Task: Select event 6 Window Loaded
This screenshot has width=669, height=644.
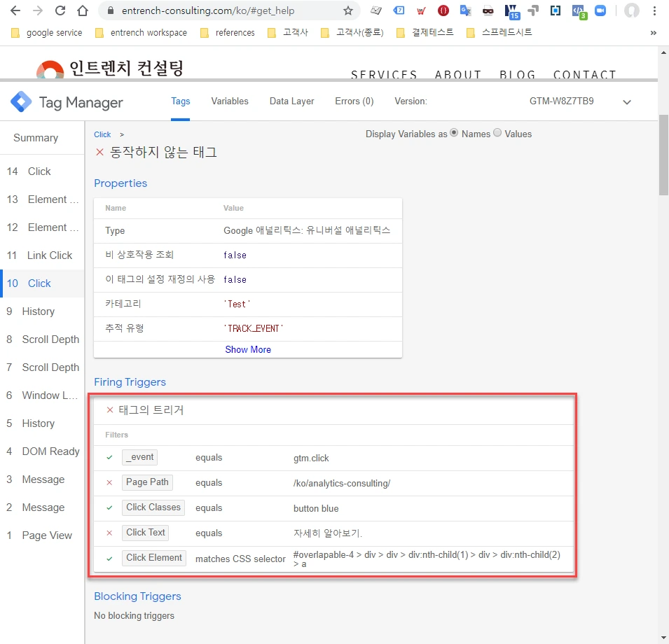Action: [x=42, y=395]
